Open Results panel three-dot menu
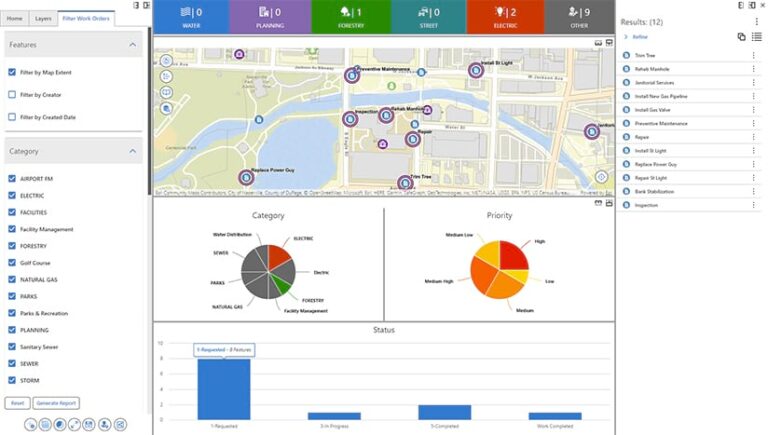Screen dimensions: 768x435 click(x=757, y=22)
